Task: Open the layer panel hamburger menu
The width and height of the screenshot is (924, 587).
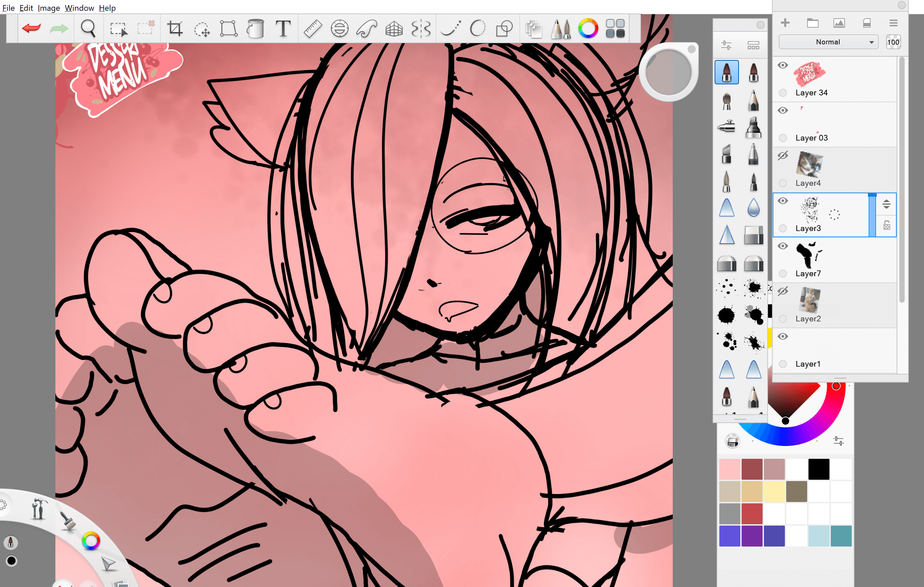Action: click(893, 23)
